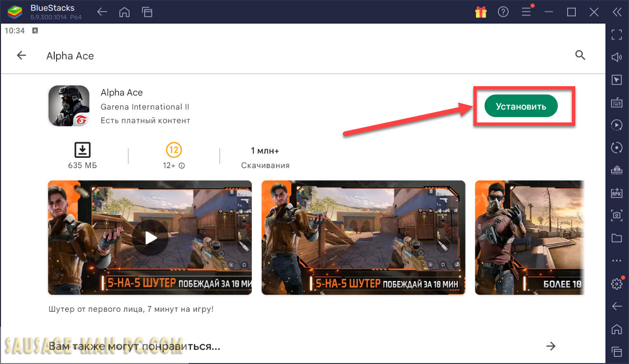The width and height of the screenshot is (629, 364).
Task: Click the back arrow in the right sidebar
Action: pyautogui.click(x=617, y=307)
